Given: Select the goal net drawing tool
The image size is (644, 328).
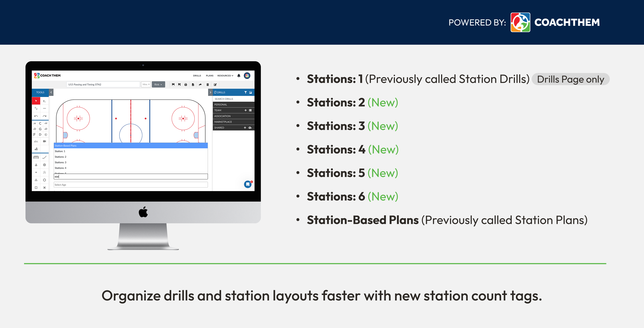Looking at the screenshot, I should (x=36, y=157).
